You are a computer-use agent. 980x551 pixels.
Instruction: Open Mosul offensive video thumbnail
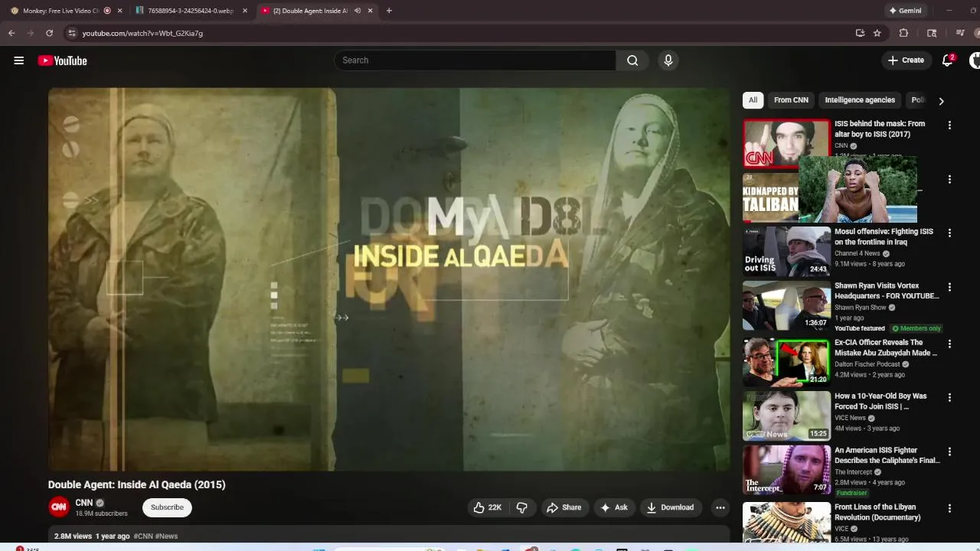pyautogui.click(x=786, y=251)
